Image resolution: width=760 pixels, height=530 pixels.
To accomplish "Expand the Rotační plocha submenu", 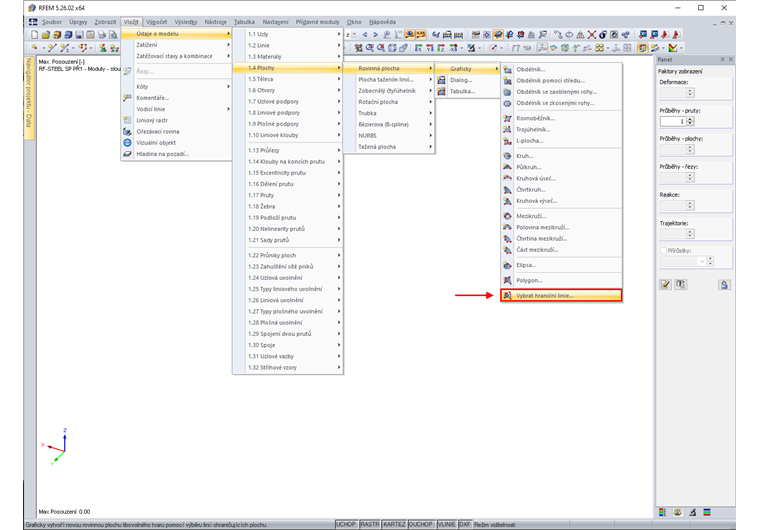I will point(389,102).
